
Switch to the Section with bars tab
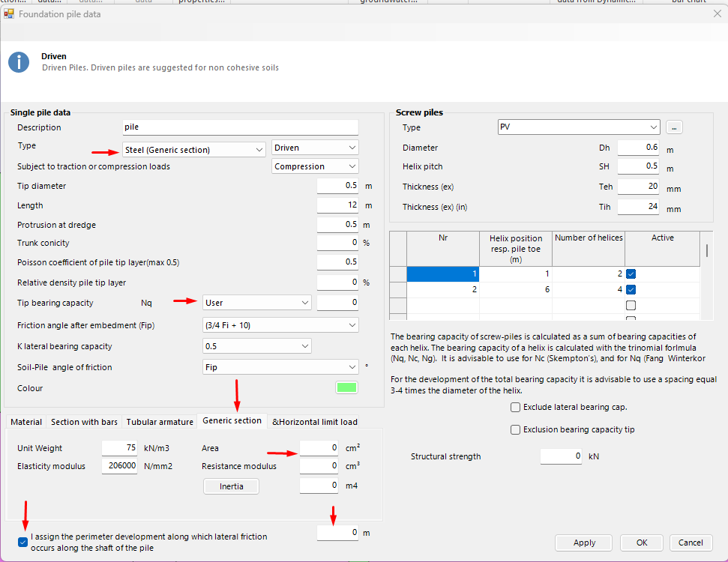coord(84,422)
